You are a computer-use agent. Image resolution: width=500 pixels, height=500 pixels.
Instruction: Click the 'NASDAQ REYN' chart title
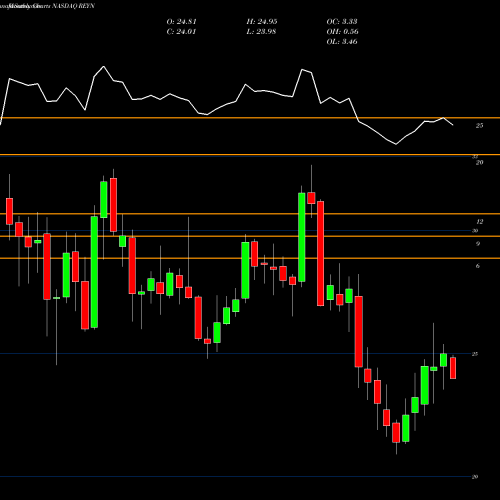[x=73, y=6]
